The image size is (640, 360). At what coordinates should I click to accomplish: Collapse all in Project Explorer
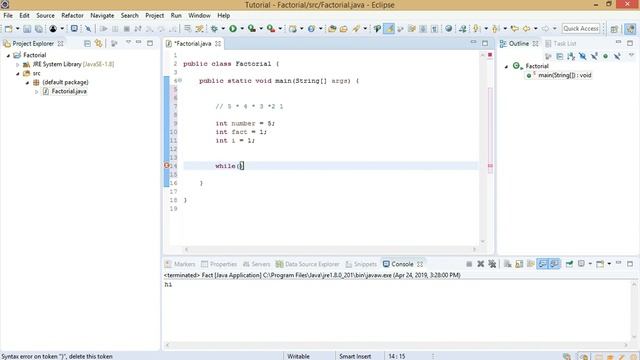click(x=87, y=43)
